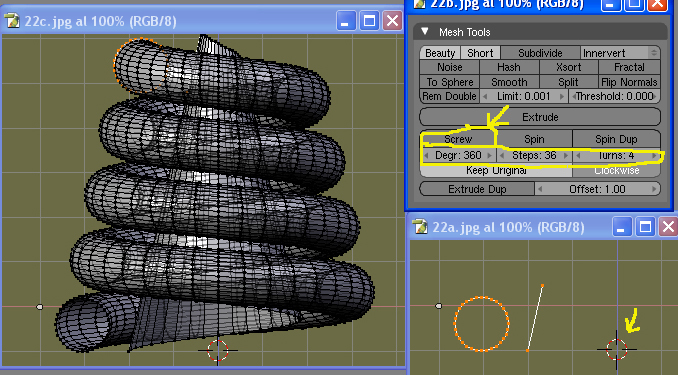
Task: Apply Fractal subdivision
Action: (x=629, y=67)
